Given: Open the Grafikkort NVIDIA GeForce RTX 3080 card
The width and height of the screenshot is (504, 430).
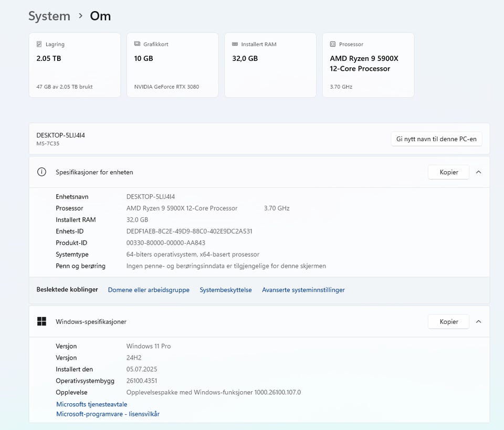Looking at the screenshot, I should 173,66.
